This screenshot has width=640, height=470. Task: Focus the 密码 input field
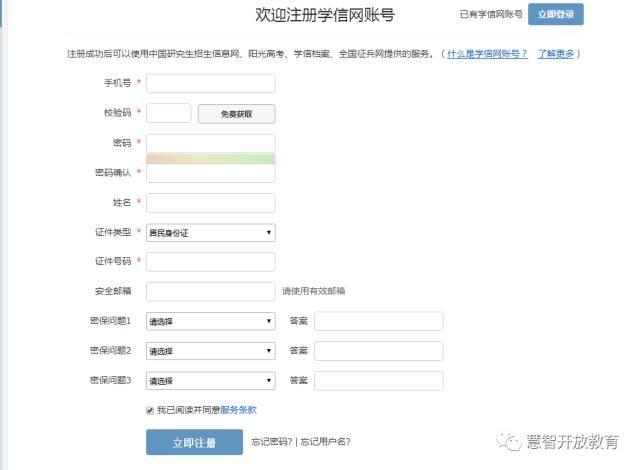(x=211, y=144)
